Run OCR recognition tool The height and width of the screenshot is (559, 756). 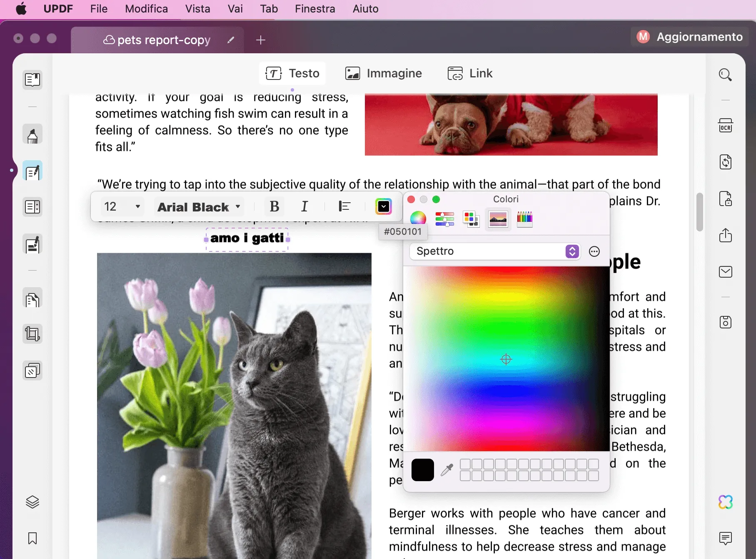[x=725, y=125]
